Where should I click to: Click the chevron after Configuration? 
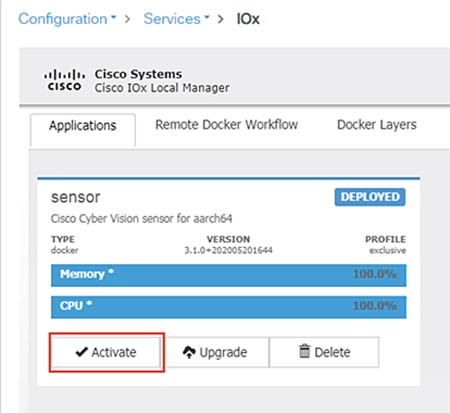127,19
